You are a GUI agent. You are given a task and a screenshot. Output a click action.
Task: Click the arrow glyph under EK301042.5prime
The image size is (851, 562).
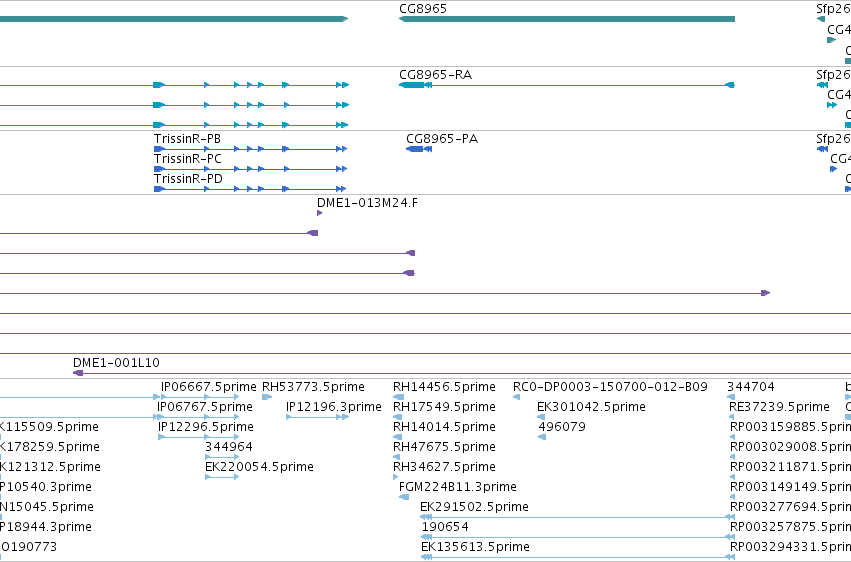pyautogui.click(x=541, y=417)
